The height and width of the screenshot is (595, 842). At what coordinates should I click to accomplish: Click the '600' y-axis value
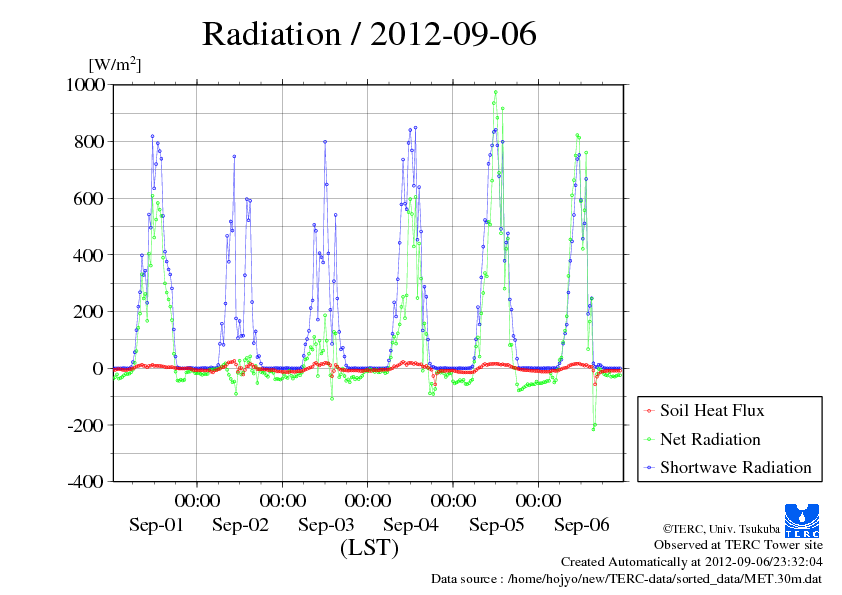[x=89, y=199]
